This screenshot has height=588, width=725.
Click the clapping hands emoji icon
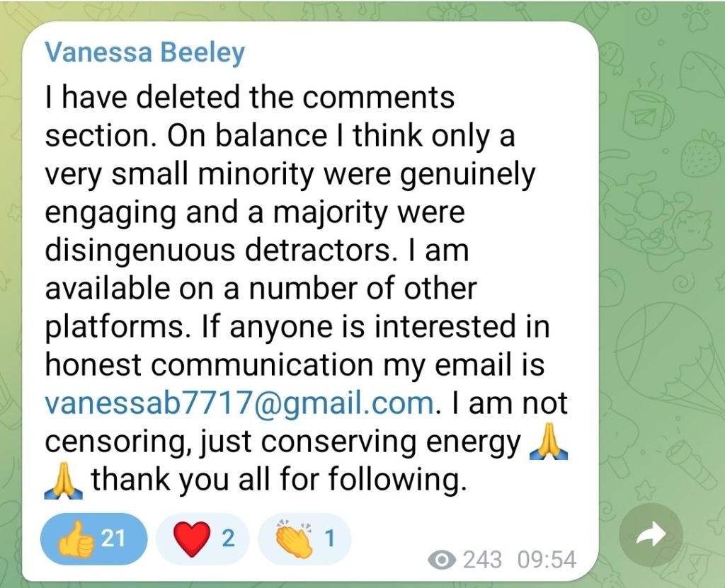tap(294, 539)
